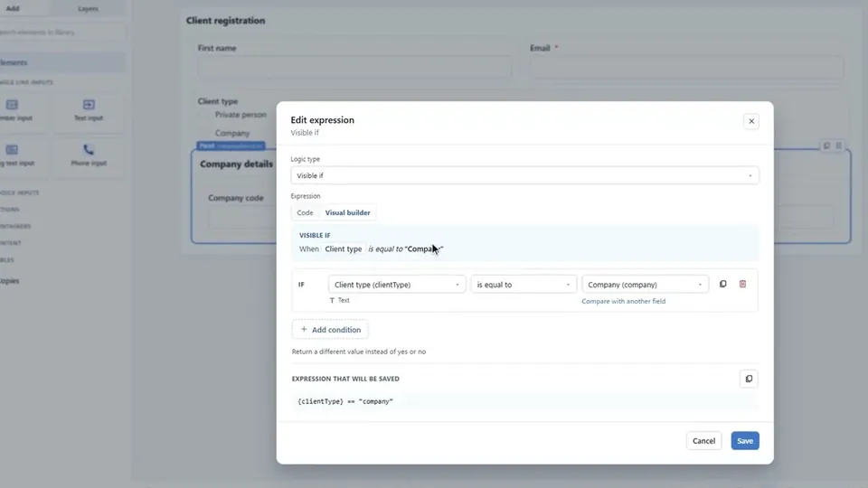The height and width of the screenshot is (488, 868).
Task: Duplicate the IF condition row
Action: point(722,284)
